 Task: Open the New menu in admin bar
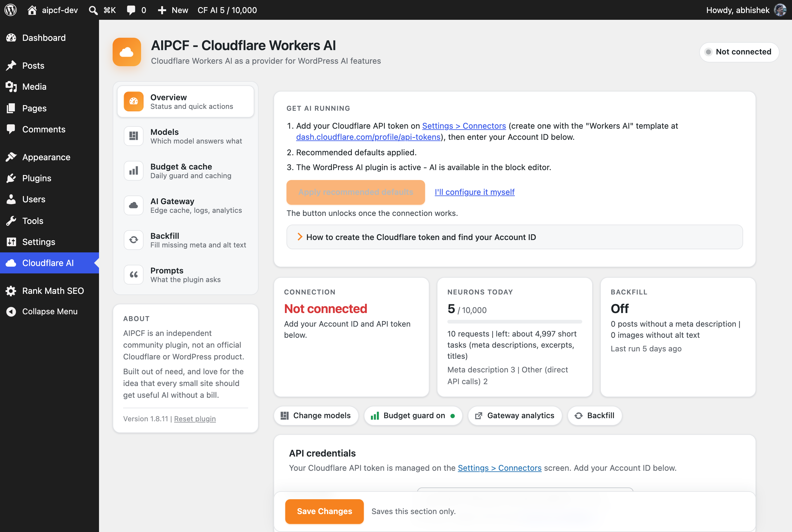coord(173,10)
